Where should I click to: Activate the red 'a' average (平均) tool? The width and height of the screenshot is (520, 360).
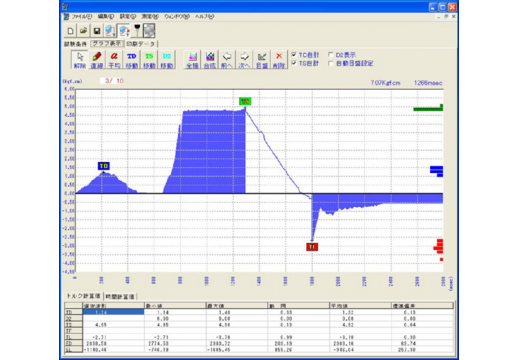pyautogui.click(x=114, y=60)
